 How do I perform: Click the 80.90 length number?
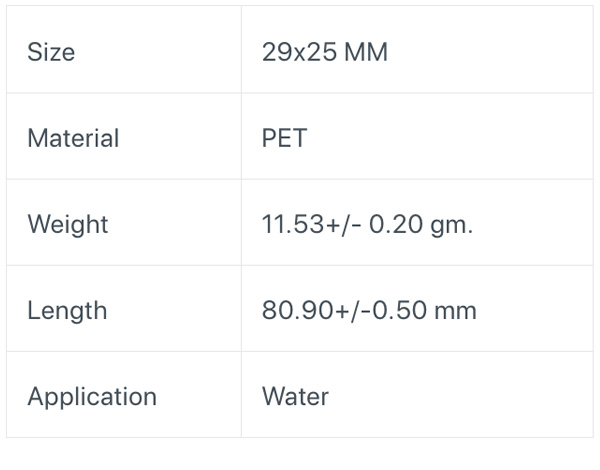297,310
